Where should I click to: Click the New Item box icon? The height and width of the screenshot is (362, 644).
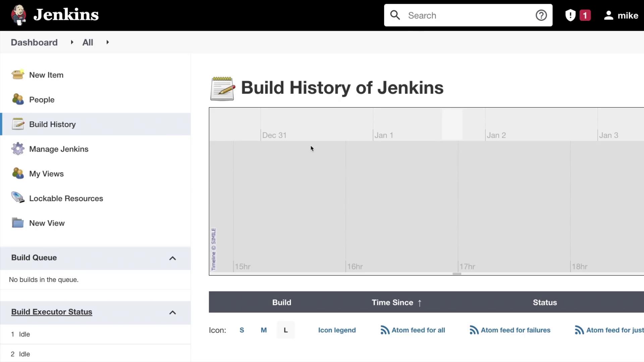[18, 74]
